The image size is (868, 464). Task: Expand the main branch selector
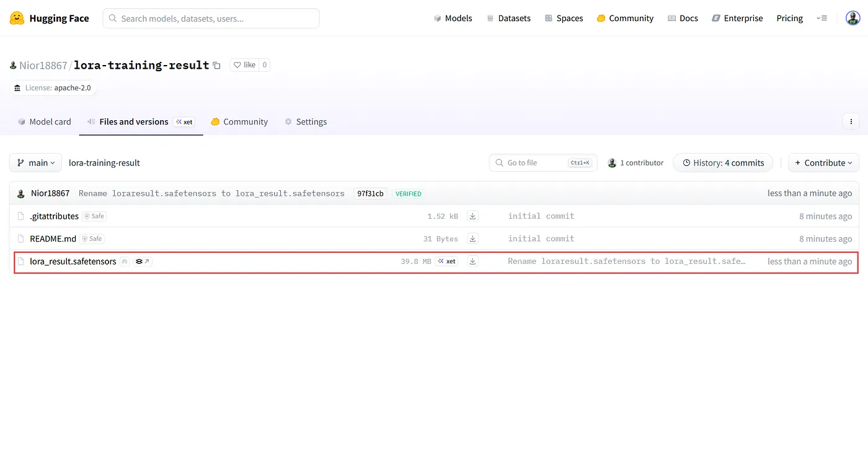click(x=35, y=163)
